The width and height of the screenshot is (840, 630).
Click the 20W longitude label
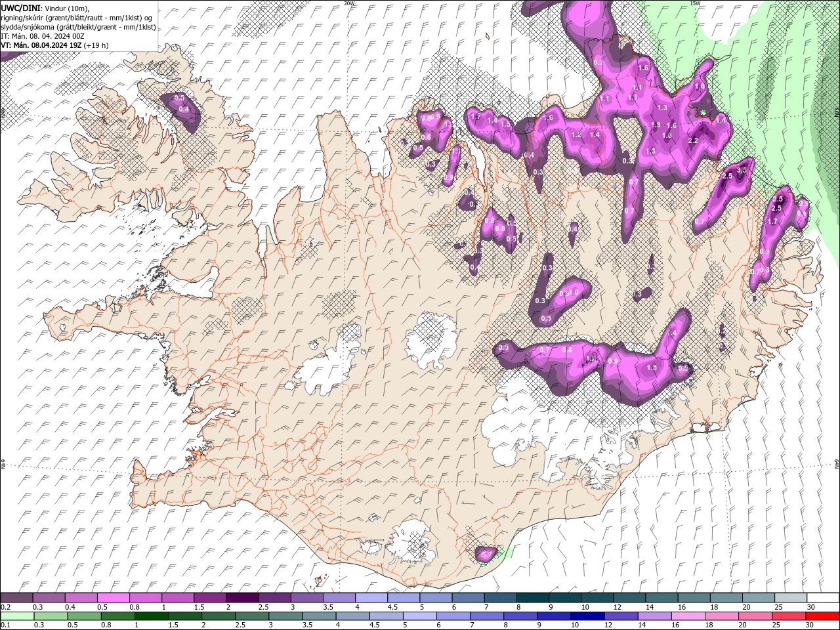349,3
